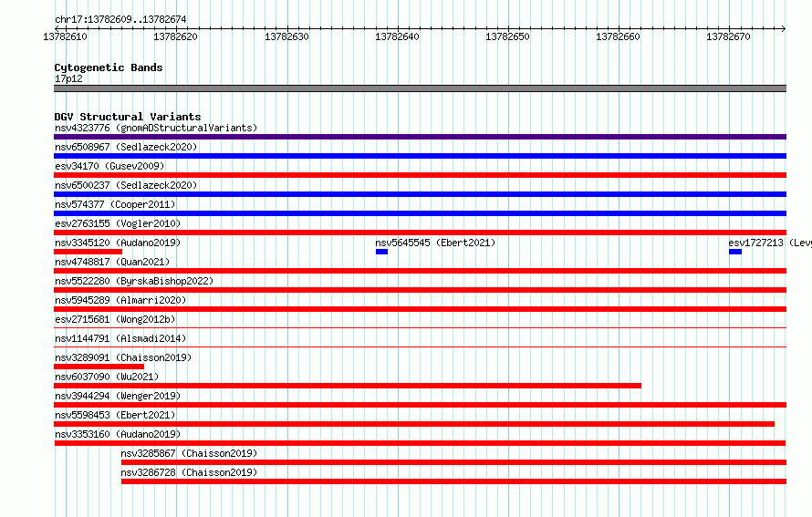
Task: Select the dark purple nsv4323776 variant bar
Action: 420,137
